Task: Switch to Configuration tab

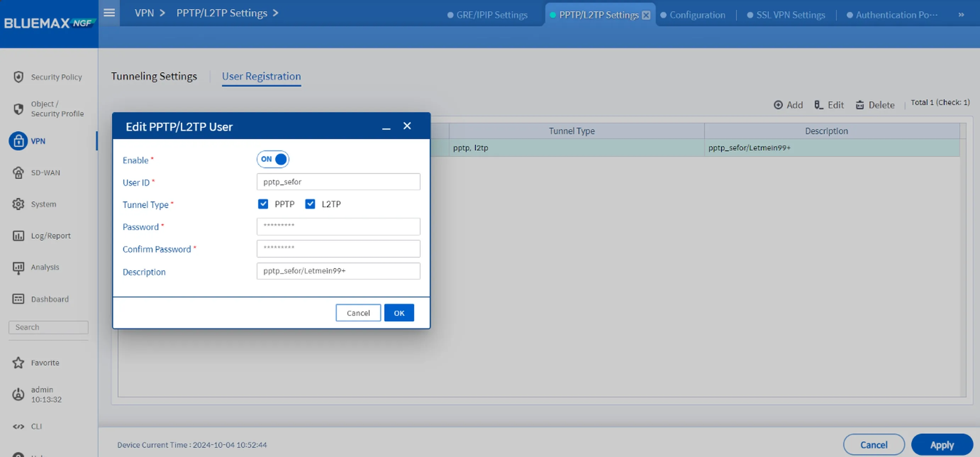Action: click(x=693, y=15)
